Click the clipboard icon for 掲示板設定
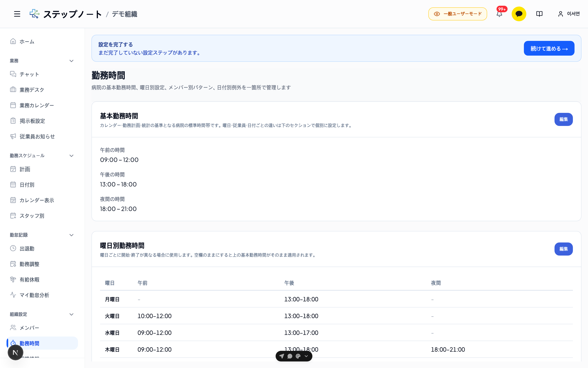This screenshot has height=368, width=588. [x=13, y=121]
